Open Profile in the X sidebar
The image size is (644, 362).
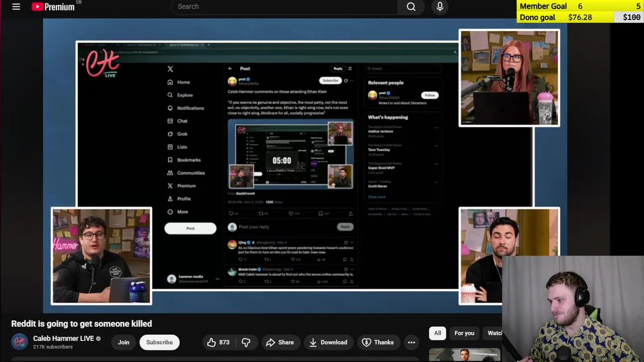click(x=179, y=199)
